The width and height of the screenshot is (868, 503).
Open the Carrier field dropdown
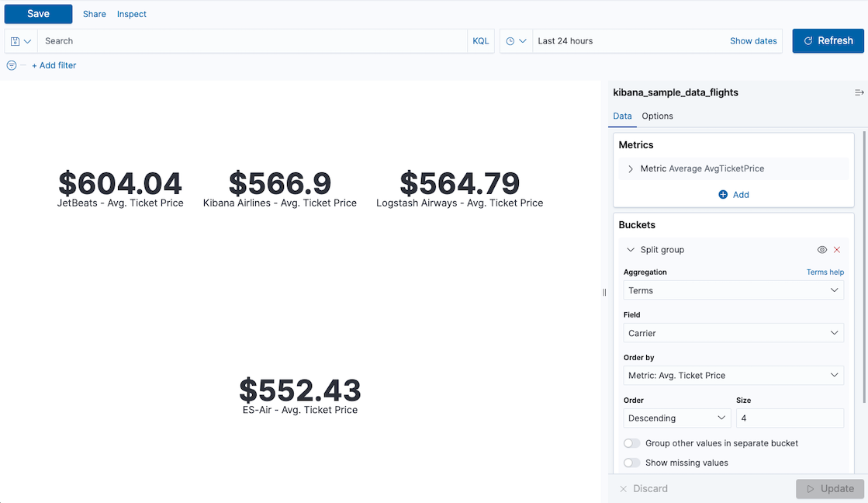click(733, 333)
